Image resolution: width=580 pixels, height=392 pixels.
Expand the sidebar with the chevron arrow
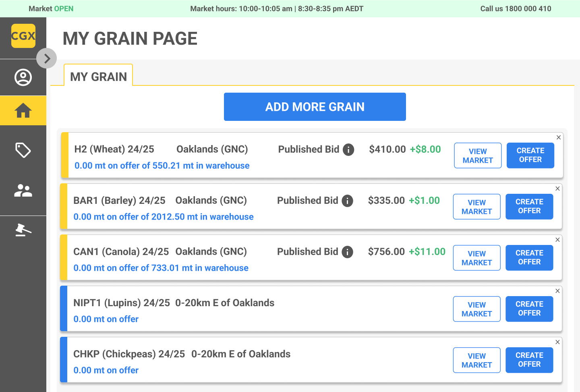(x=47, y=58)
